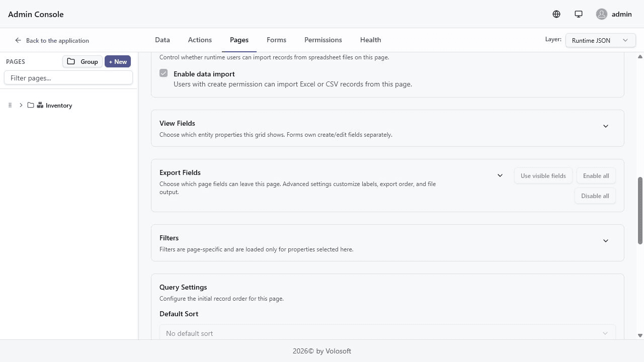Open the admin user avatar menu
The image size is (644, 362).
tap(614, 14)
